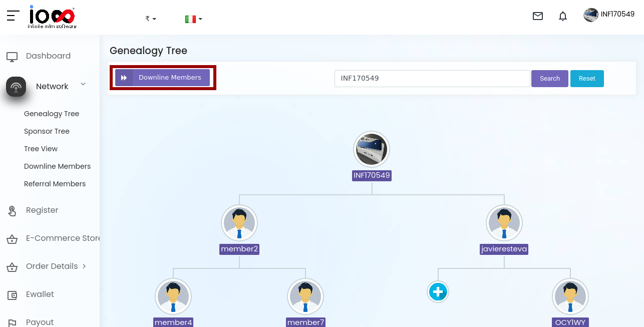The height and width of the screenshot is (327, 644).
Task: Click the user profile avatar in header
Action: 591,15
